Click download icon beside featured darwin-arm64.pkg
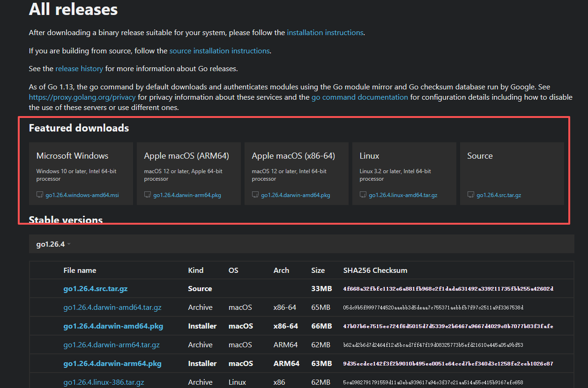The image size is (588, 388). (x=148, y=195)
